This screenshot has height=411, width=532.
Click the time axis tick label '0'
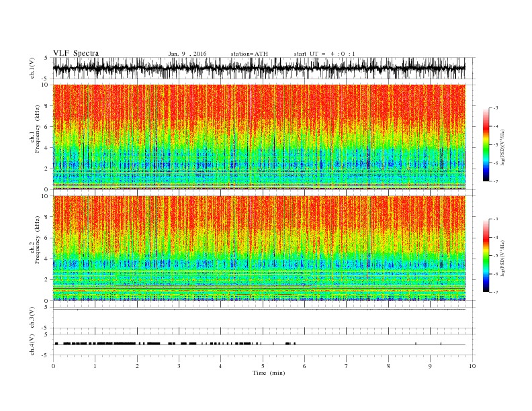point(53,366)
